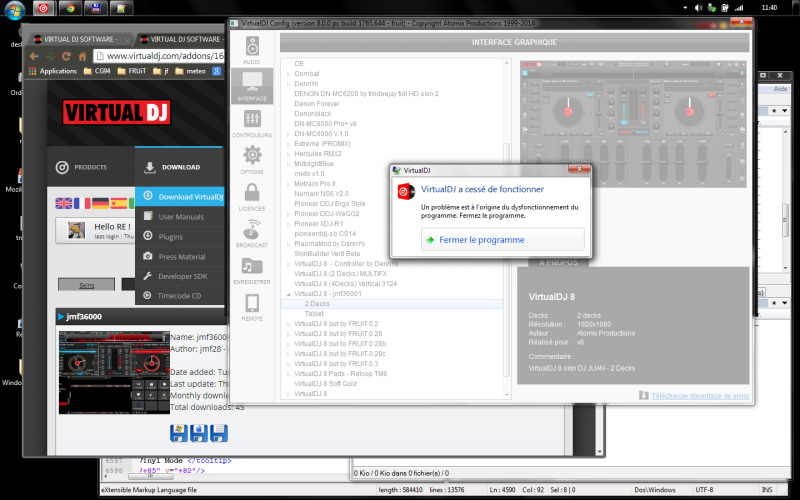Viewport: 800px width, 500px height.
Task: Click the Windows download floppy icon
Action: (x=179, y=432)
